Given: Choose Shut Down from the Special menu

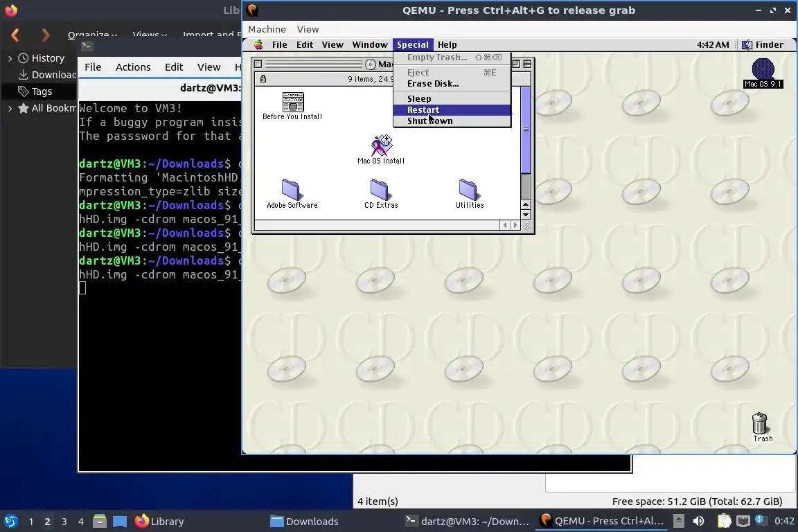Looking at the screenshot, I should (452, 121).
